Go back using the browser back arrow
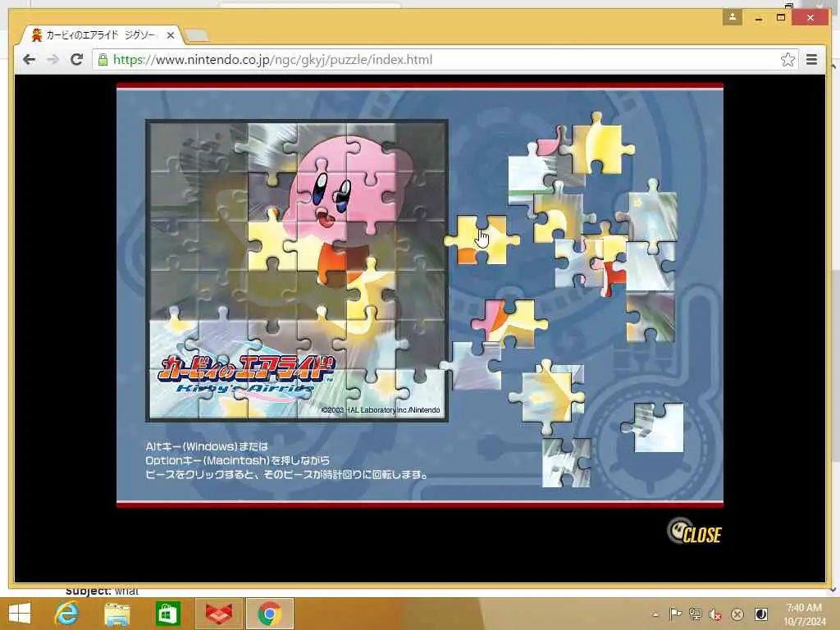Viewport: 840px width, 630px height. pyautogui.click(x=29, y=59)
